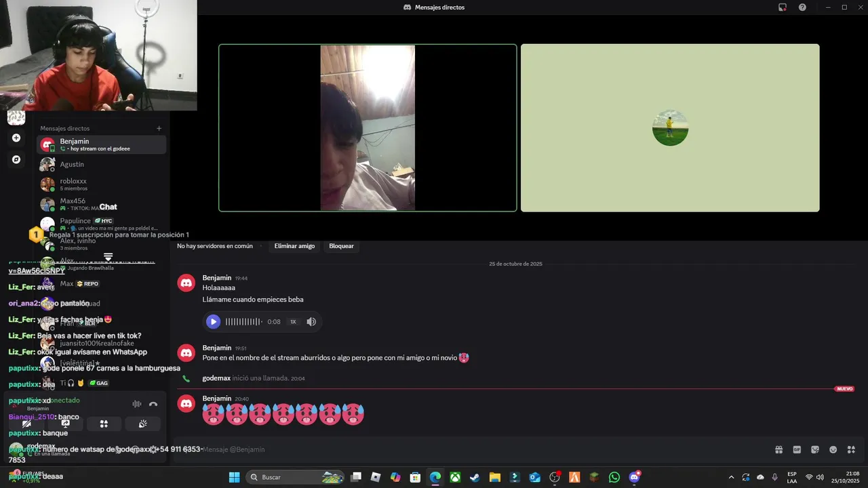The width and height of the screenshot is (868, 488).
Task: Click Benjamin username on 19:51 message
Action: tap(217, 348)
